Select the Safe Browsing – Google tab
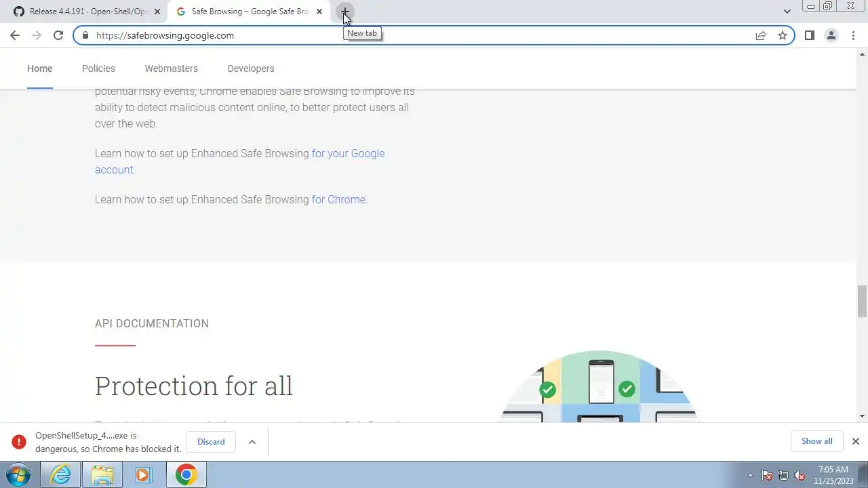 point(248,12)
